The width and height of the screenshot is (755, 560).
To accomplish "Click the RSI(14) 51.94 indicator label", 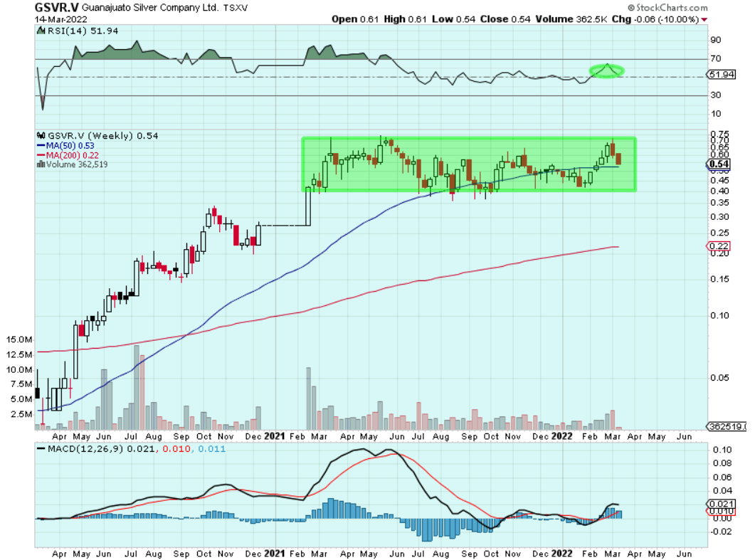I will coord(83,31).
